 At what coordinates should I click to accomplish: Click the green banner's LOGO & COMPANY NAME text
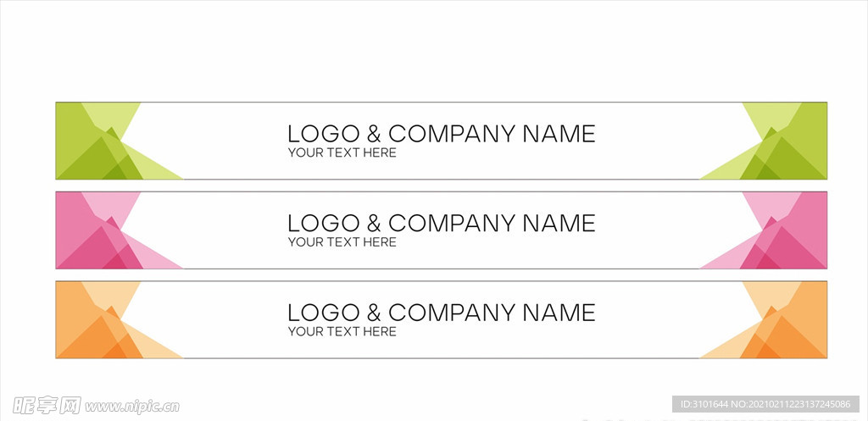[441, 134]
